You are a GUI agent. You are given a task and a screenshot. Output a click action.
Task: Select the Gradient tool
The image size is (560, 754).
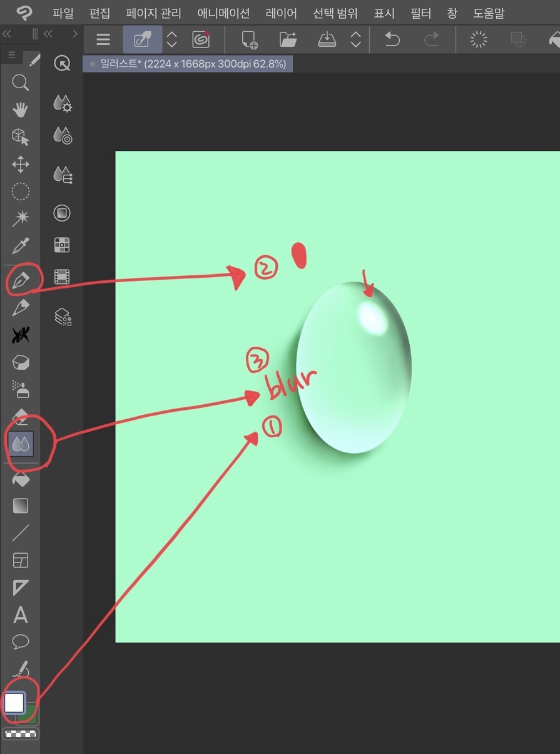(21, 506)
